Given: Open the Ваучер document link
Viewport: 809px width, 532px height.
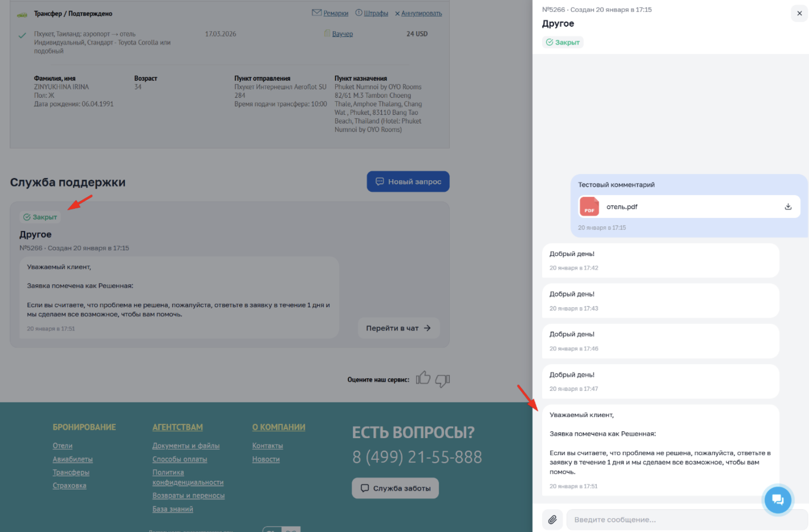Looking at the screenshot, I should 342,34.
